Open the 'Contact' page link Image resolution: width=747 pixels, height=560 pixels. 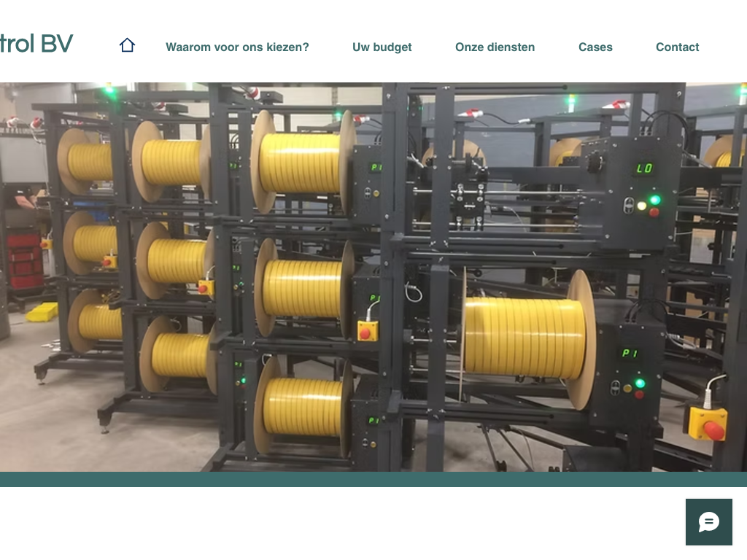tap(677, 47)
